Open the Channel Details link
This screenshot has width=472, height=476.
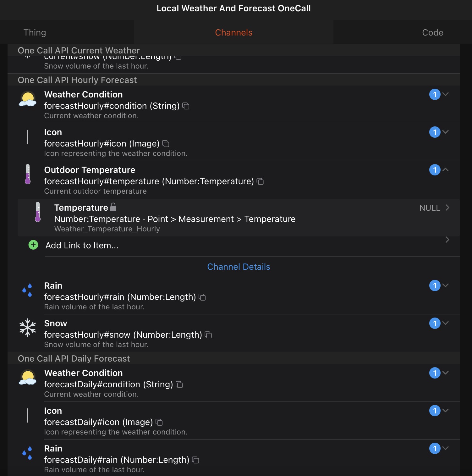tap(239, 267)
